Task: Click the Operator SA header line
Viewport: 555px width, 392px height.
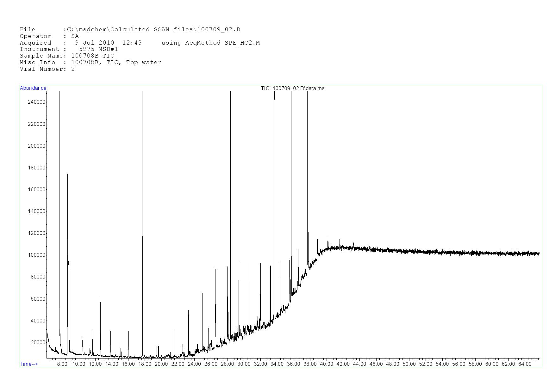Action: point(49,36)
